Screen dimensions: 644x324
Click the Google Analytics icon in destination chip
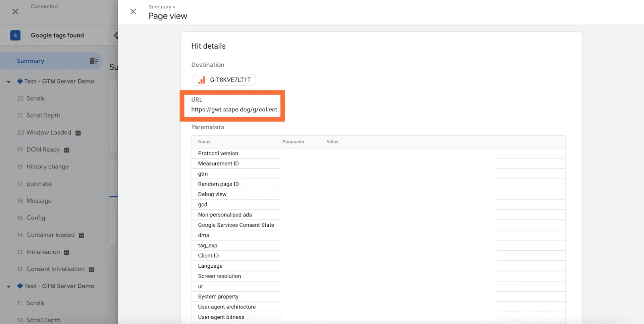tap(202, 80)
